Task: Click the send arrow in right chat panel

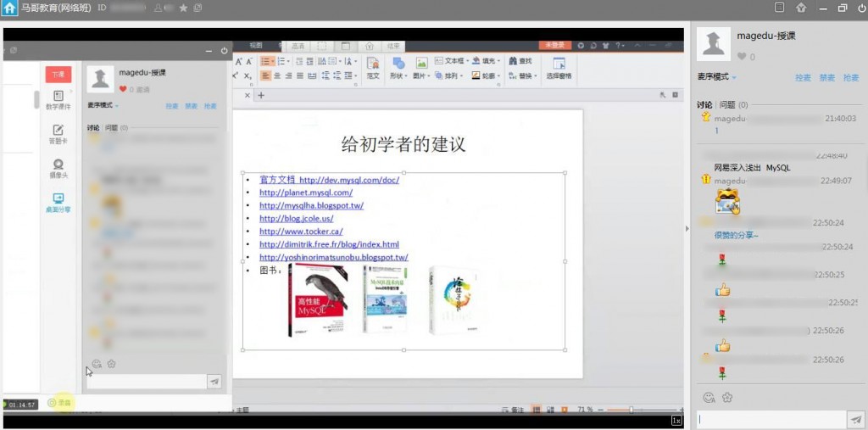Action: (x=855, y=420)
